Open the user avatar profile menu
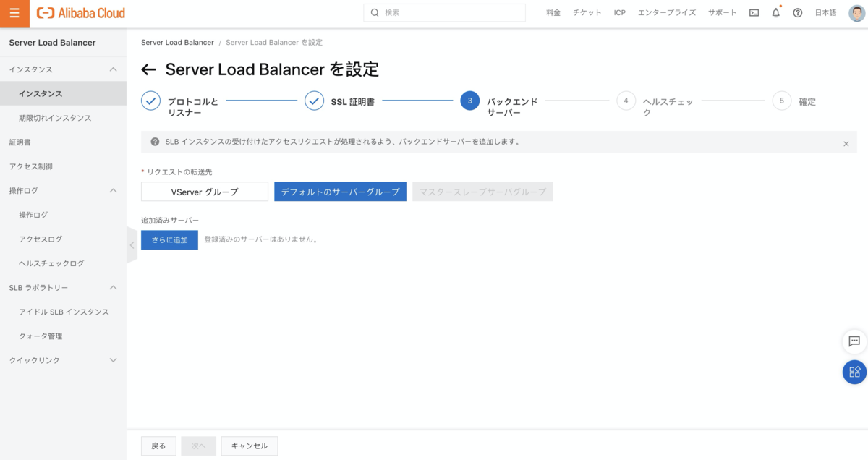The width and height of the screenshot is (868, 460). coord(856,13)
